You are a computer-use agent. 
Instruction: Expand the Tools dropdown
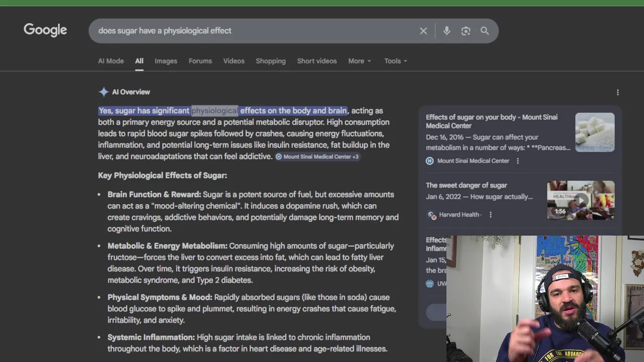pos(396,61)
